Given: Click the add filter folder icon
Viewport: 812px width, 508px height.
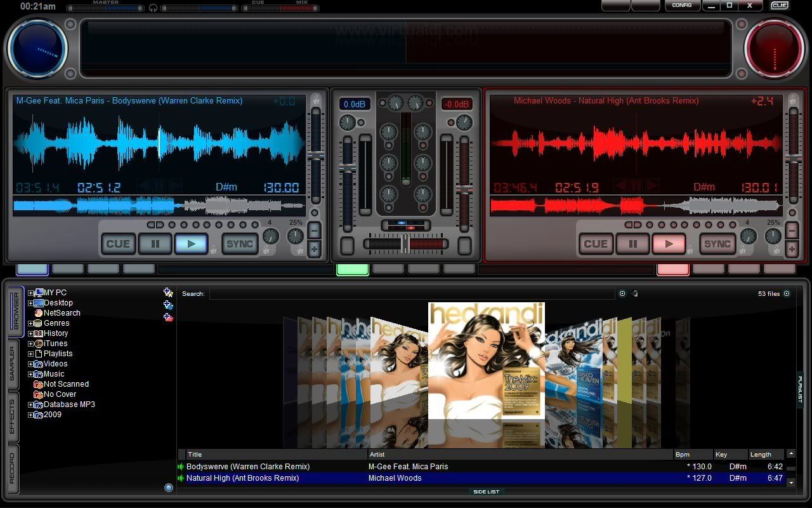Looking at the screenshot, I should 168,305.
